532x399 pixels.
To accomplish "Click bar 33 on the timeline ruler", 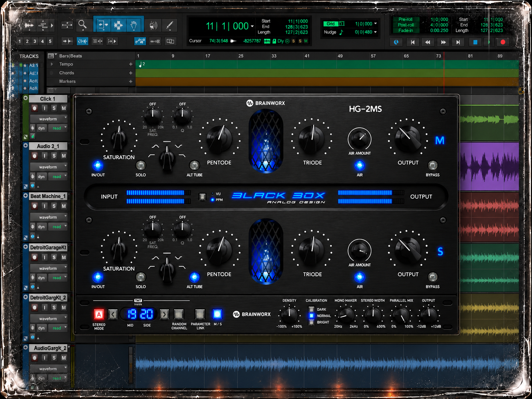I will [x=274, y=56].
